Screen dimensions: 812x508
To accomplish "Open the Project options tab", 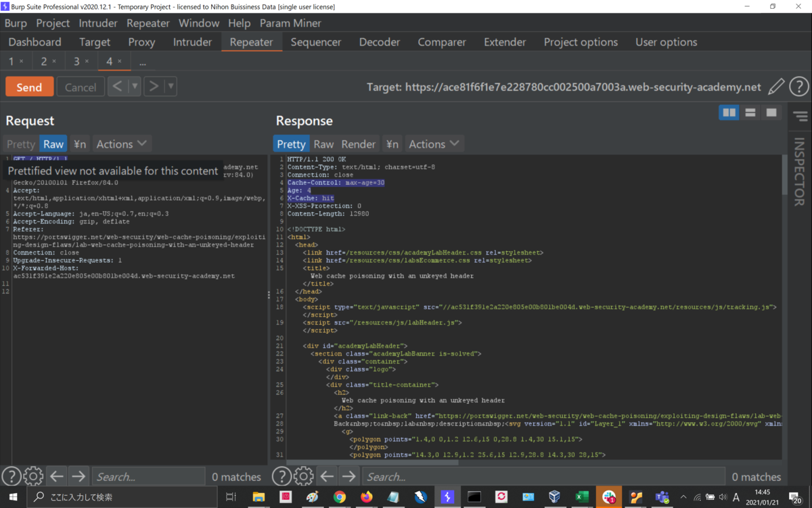I will point(581,42).
